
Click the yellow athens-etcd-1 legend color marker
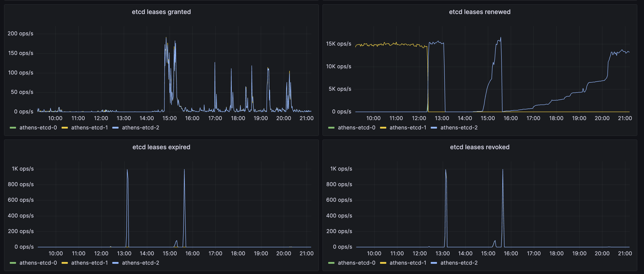point(65,127)
